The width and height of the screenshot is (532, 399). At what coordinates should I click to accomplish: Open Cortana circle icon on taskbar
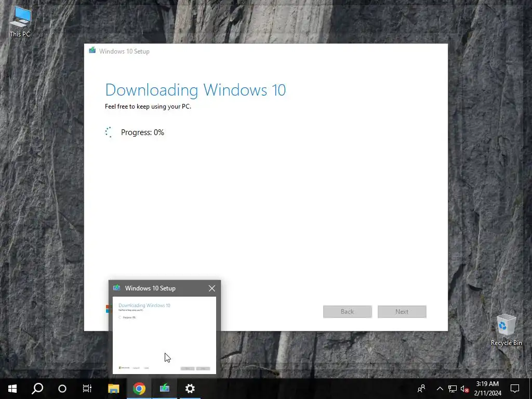point(62,389)
